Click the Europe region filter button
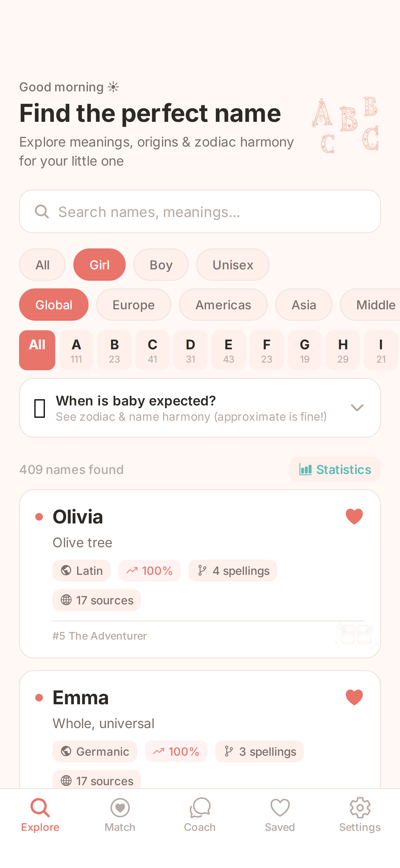Viewport: 400px width, 868px height. [x=134, y=304]
